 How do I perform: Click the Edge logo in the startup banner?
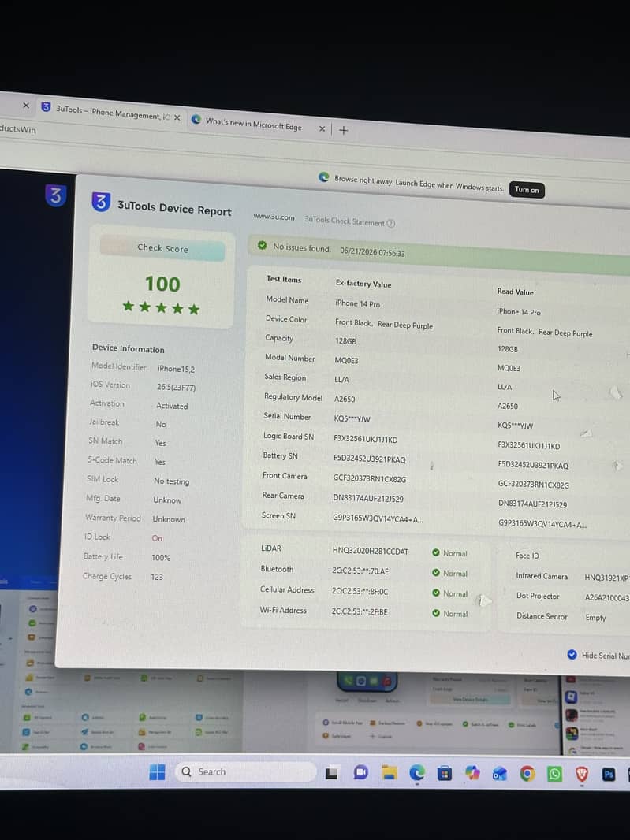[323, 177]
